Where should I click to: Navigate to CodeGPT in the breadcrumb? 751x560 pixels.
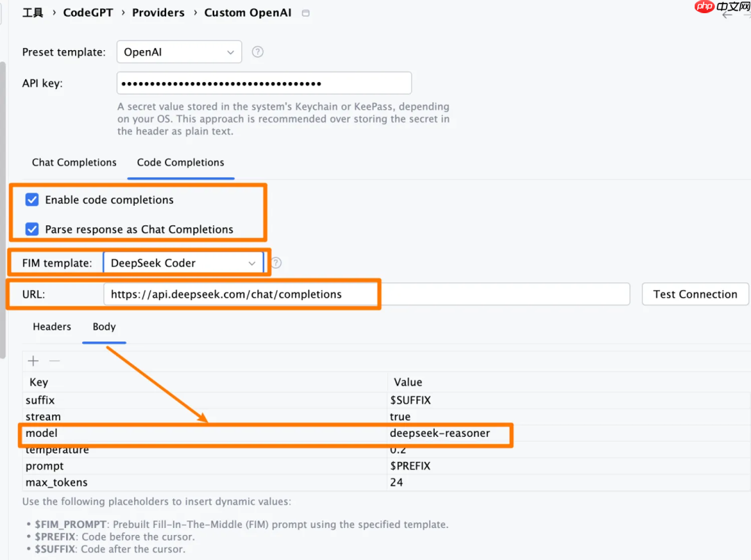coord(88,13)
